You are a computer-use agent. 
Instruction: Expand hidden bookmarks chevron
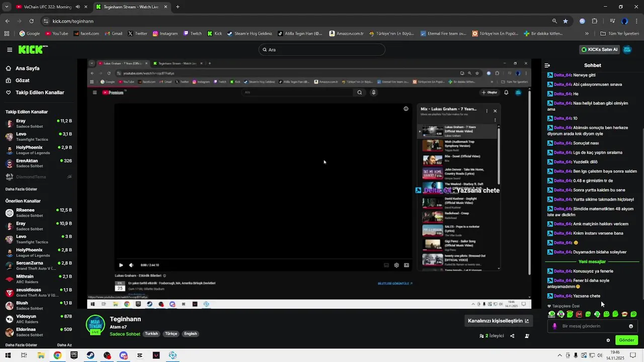click(587, 34)
